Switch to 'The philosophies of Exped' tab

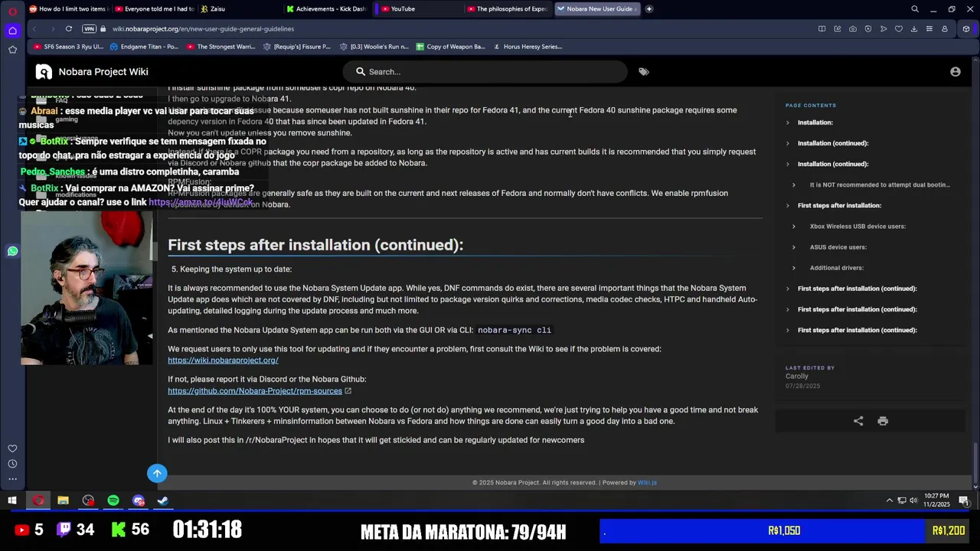(x=507, y=9)
